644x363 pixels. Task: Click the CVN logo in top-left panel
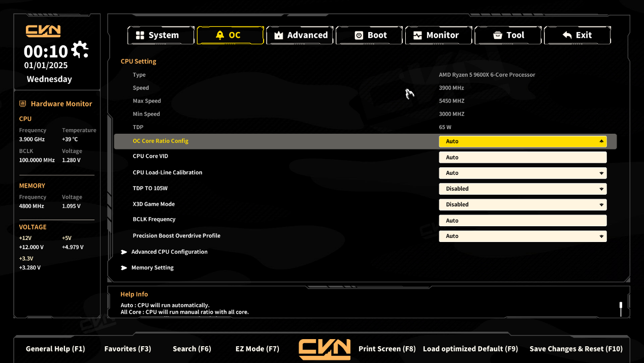(43, 31)
